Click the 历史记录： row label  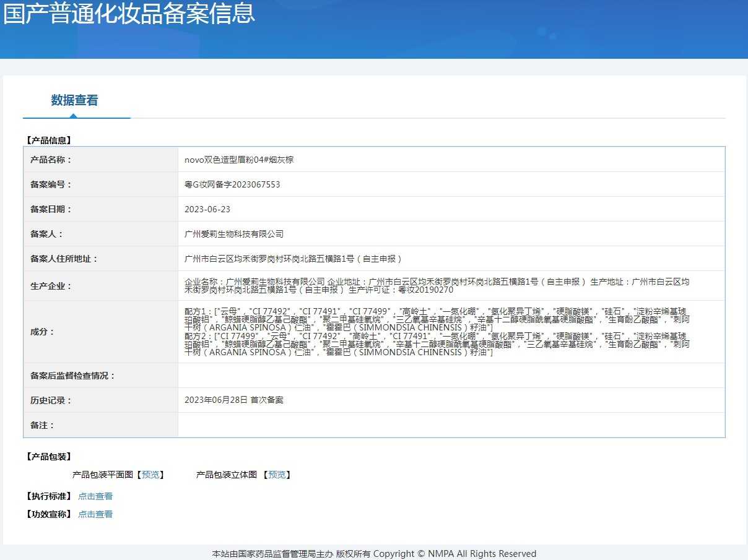51,400
